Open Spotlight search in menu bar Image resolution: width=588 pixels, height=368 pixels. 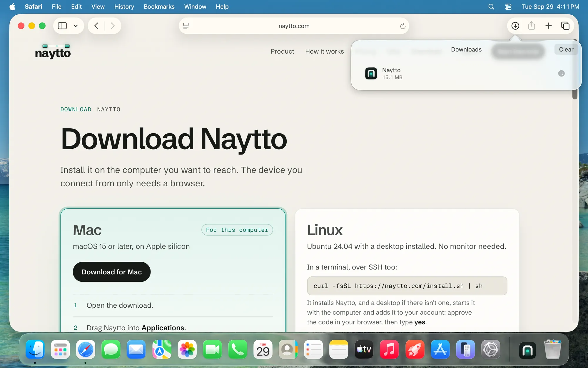click(491, 6)
